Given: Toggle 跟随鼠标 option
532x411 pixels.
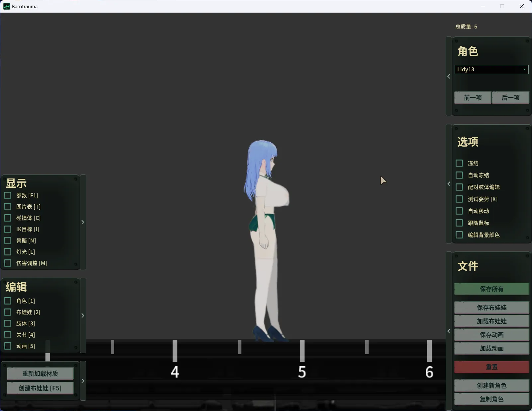Looking at the screenshot, I should (459, 223).
